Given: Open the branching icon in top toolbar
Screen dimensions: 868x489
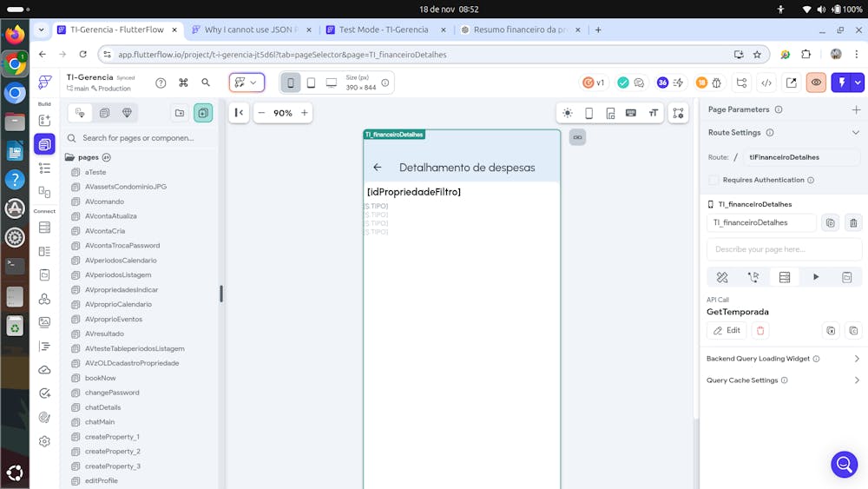Looking at the screenshot, I should point(742,83).
